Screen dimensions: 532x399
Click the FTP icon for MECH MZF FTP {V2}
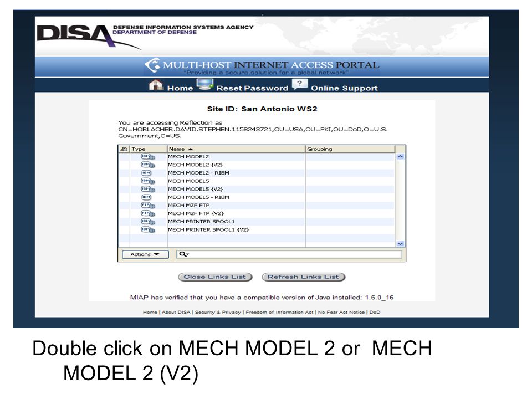(x=148, y=214)
